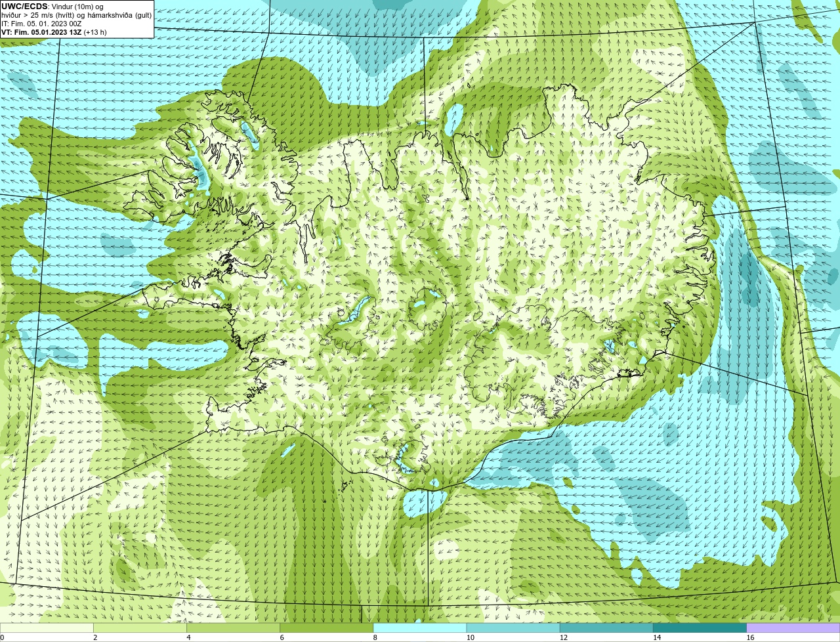Click the 10–12 m/s legend color swatch
This screenshot has width=840, height=642.
pos(513,628)
